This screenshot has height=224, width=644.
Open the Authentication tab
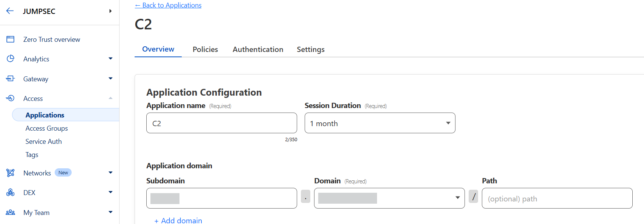258,49
